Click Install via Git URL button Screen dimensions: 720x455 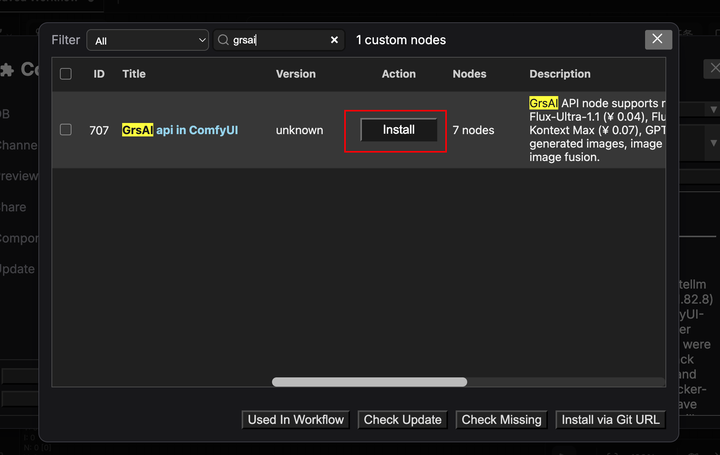click(x=610, y=420)
